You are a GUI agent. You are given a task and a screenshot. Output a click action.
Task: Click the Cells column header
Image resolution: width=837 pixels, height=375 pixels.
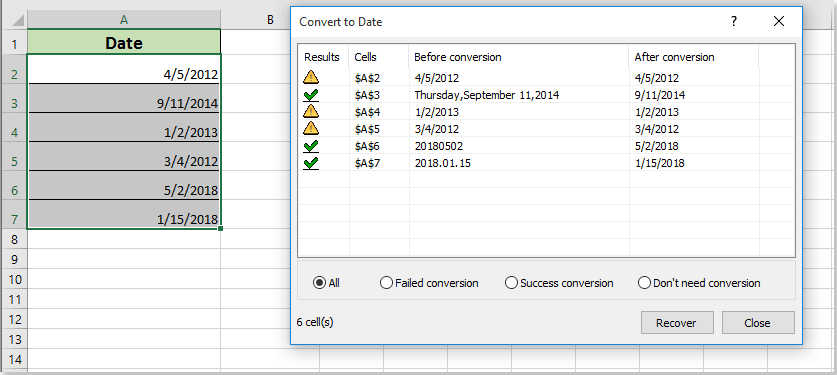pyautogui.click(x=379, y=57)
